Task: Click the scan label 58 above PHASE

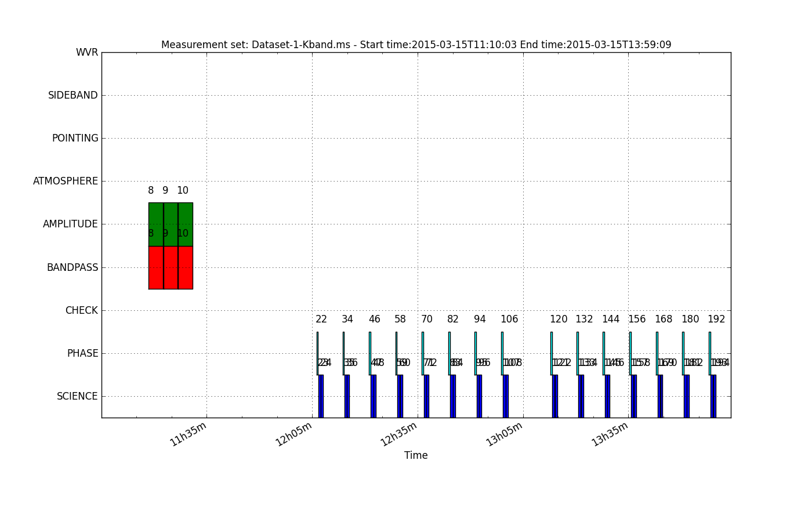Action: tap(400, 320)
